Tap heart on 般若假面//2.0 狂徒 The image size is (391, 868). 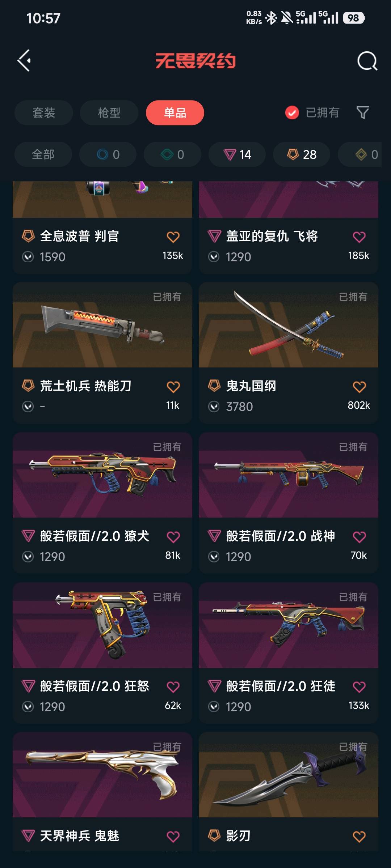(x=359, y=687)
